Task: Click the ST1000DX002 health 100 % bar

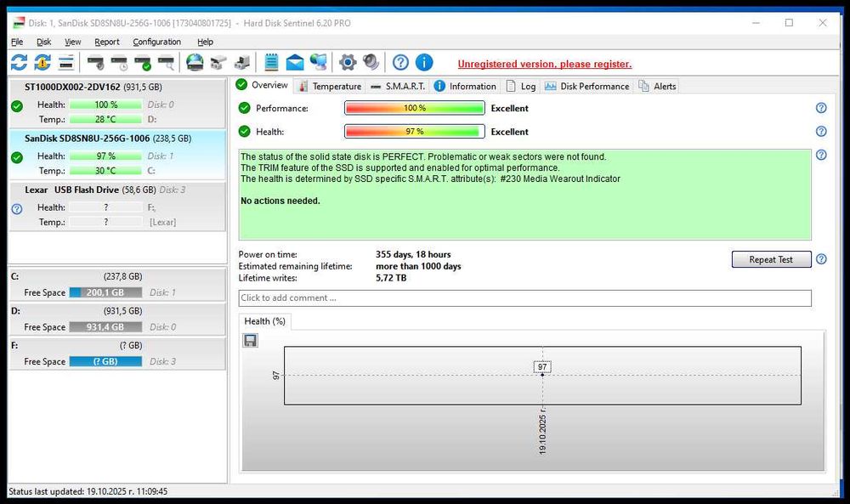Action: click(105, 105)
